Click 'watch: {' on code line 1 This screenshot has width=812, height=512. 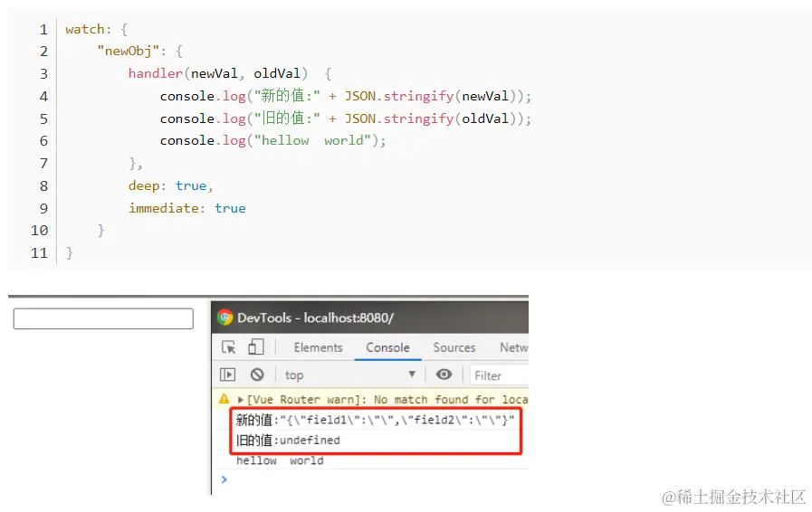click(96, 30)
